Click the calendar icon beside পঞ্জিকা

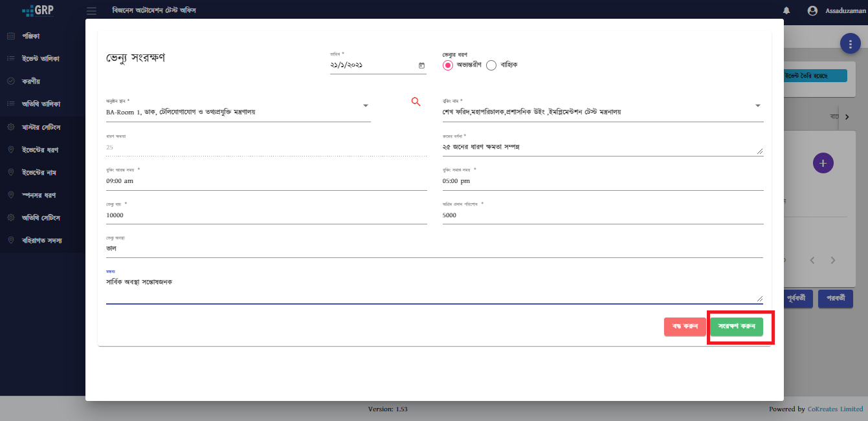pyautogui.click(x=11, y=36)
